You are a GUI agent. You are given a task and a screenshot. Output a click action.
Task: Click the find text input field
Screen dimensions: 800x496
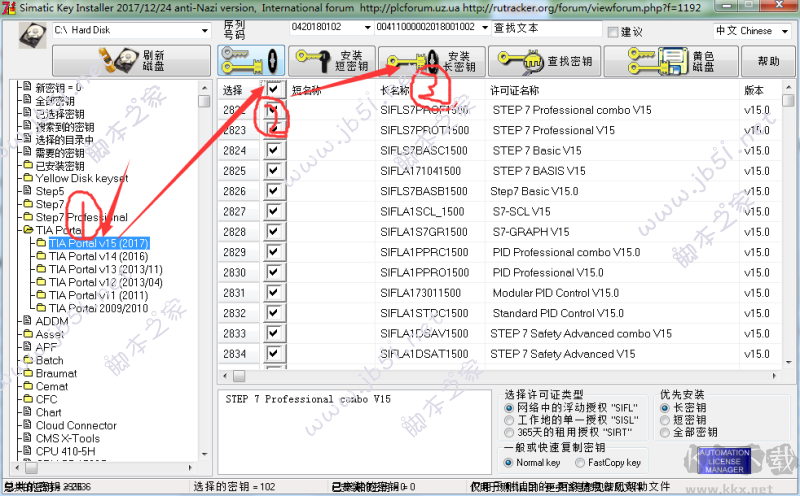tap(547, 29)
